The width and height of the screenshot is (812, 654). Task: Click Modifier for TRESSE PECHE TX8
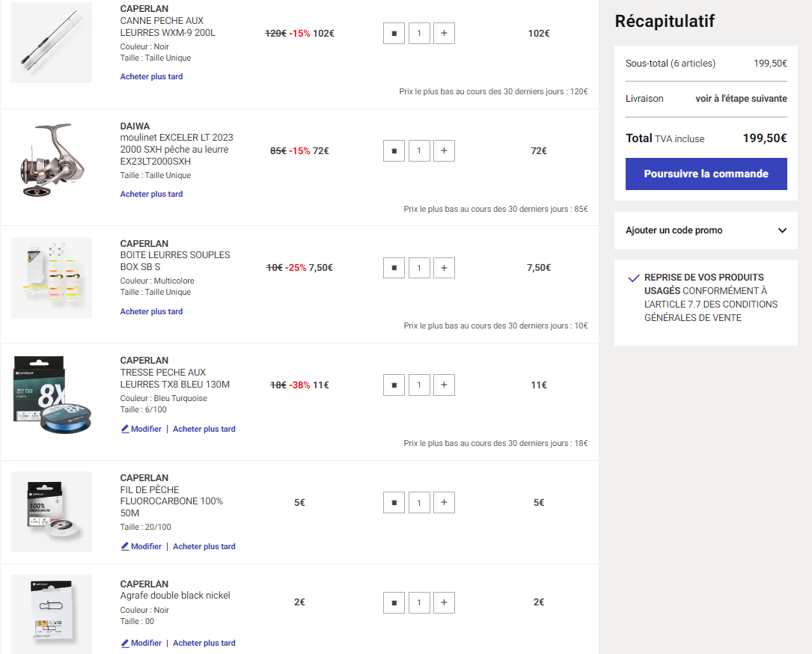141,429
